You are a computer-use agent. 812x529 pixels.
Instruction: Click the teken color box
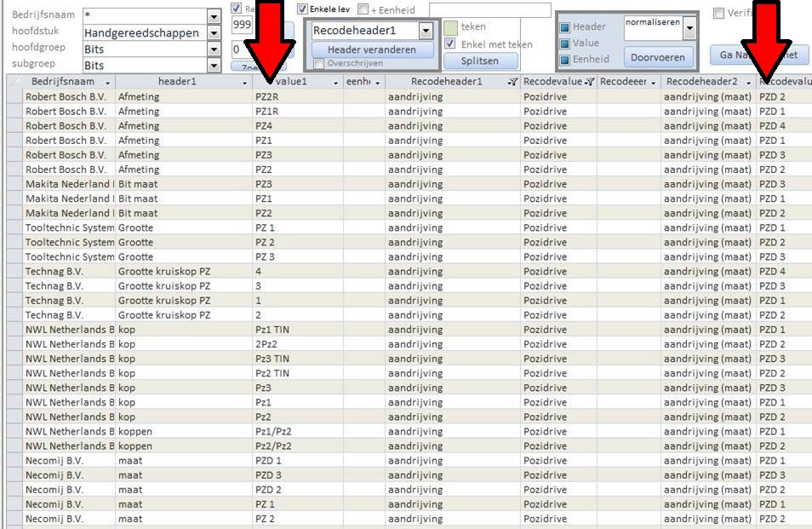click(x=450, y=27)
